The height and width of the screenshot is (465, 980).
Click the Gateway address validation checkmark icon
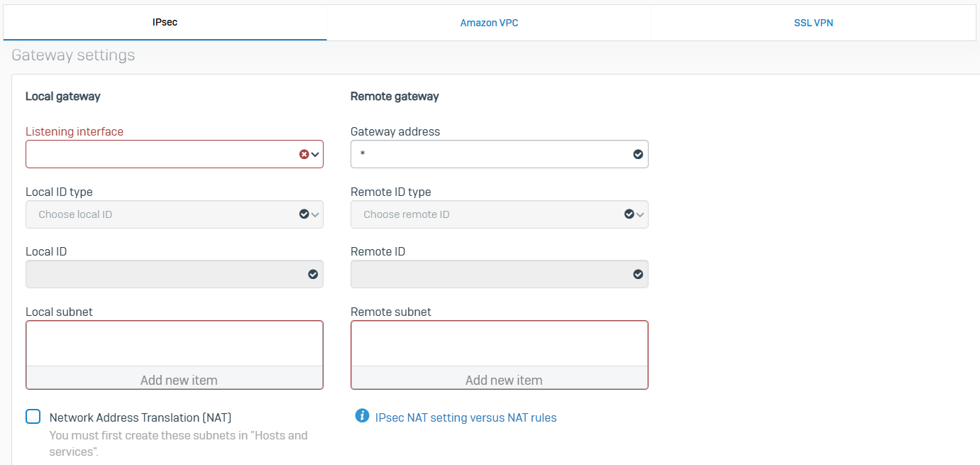click(638, 154)
